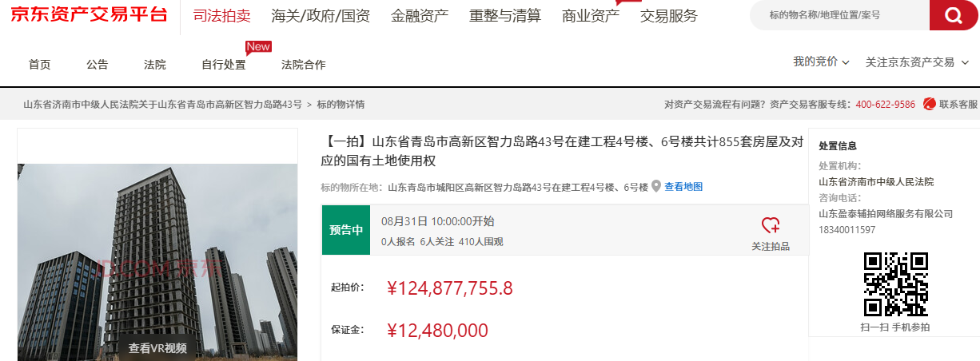Click the red search magnifier button
This screenshot has height=361, width=980.
pyautogui.click(x=953, y=15)
